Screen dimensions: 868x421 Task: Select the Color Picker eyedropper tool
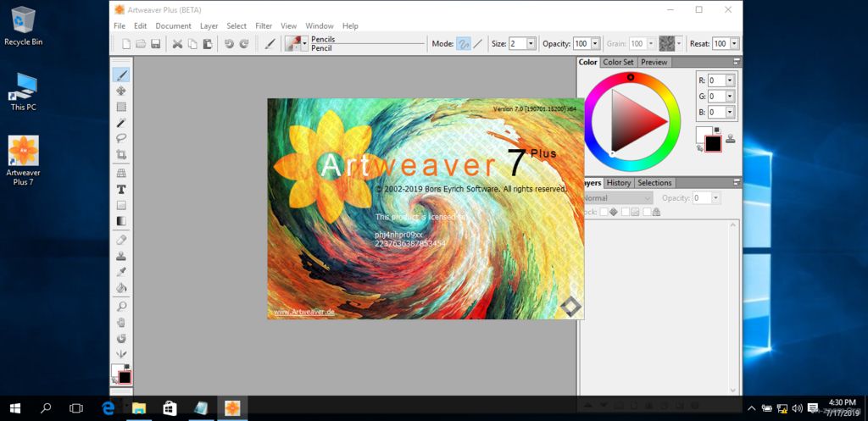click(x=121, y=272)
